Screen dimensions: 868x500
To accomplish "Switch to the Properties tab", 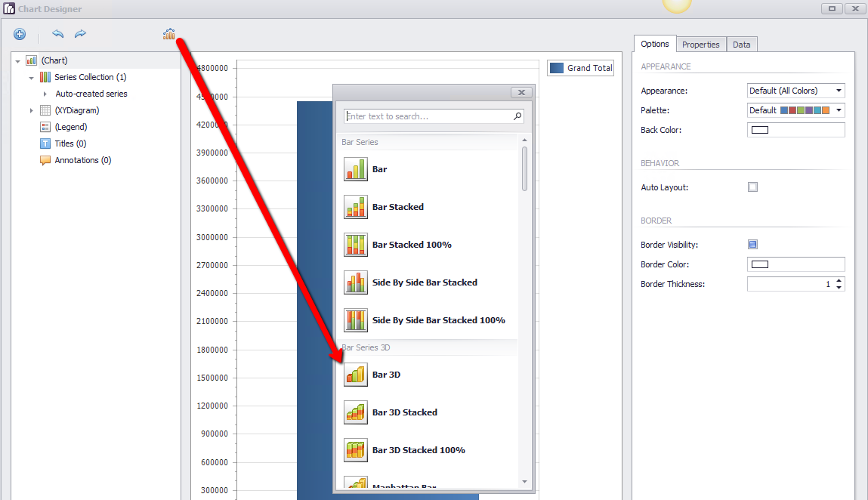I will click(701, 45).
